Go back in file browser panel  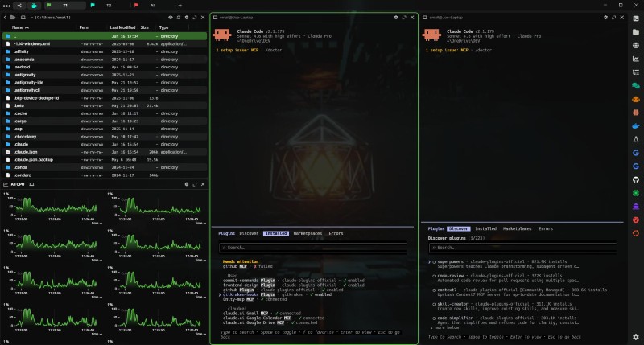5,18
